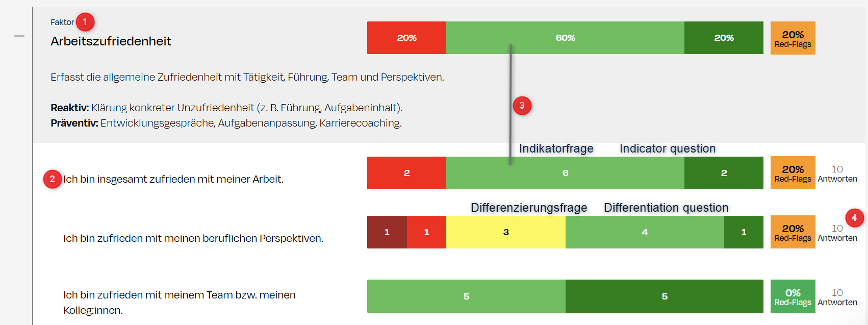Click the red numbered marker 2

pyautogui.click(x=52, y=179)
